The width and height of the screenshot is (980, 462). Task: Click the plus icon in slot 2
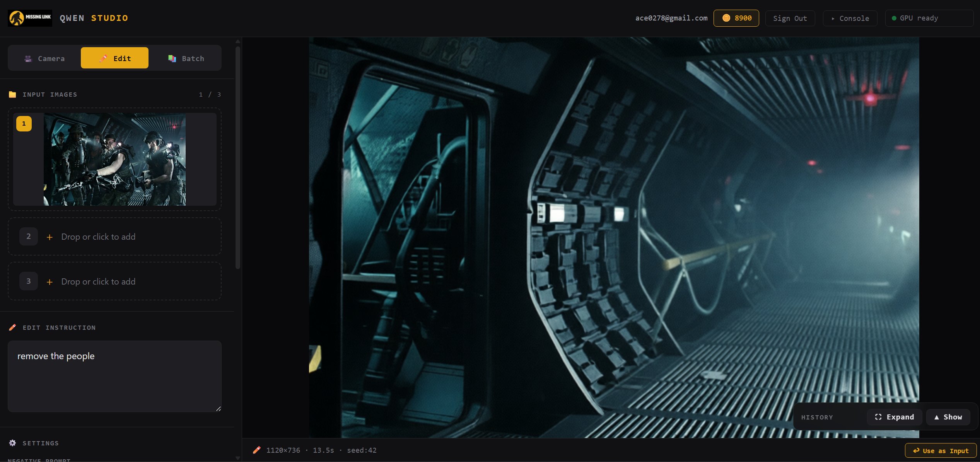click(50, 237)
